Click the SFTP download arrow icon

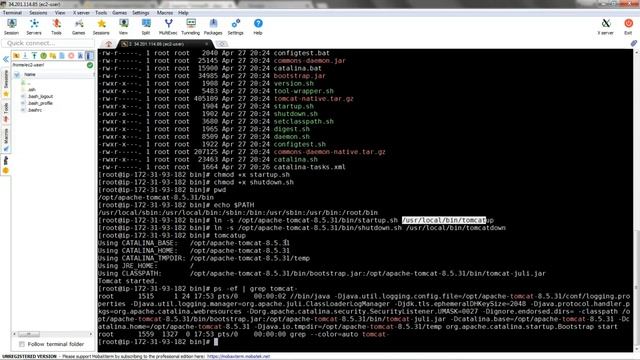pos(25,56)
